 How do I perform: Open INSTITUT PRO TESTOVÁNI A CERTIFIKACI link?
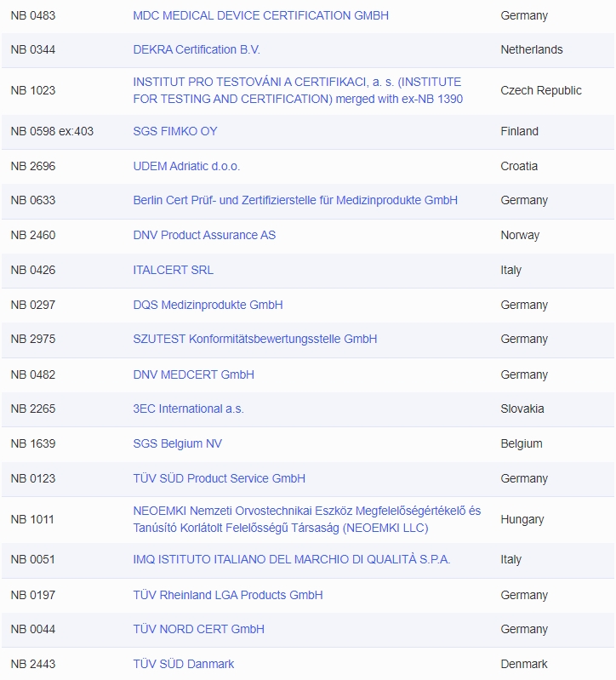[x=297, y=83]
